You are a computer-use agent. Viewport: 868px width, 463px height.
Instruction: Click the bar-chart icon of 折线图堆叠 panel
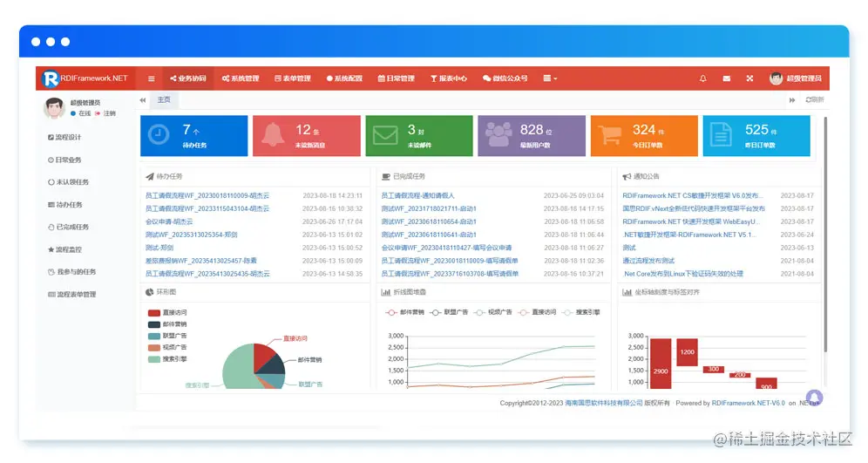(x=386, y=292)
